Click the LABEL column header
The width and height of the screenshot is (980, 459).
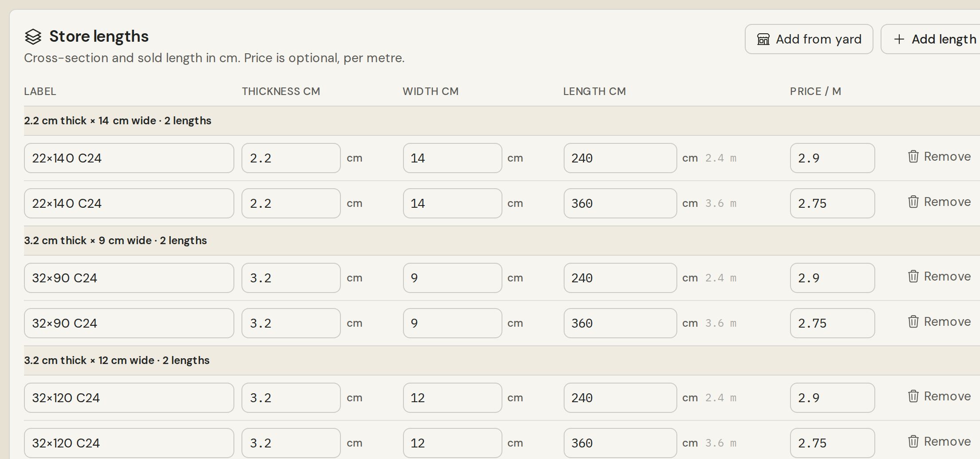[x=40, y=91]
